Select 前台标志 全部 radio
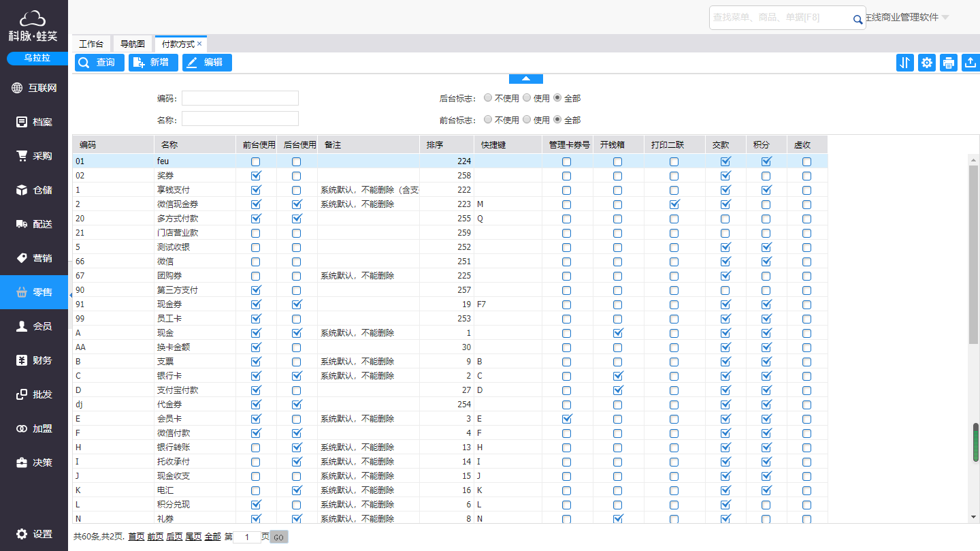980x551 pixels. tap(557, 119)
